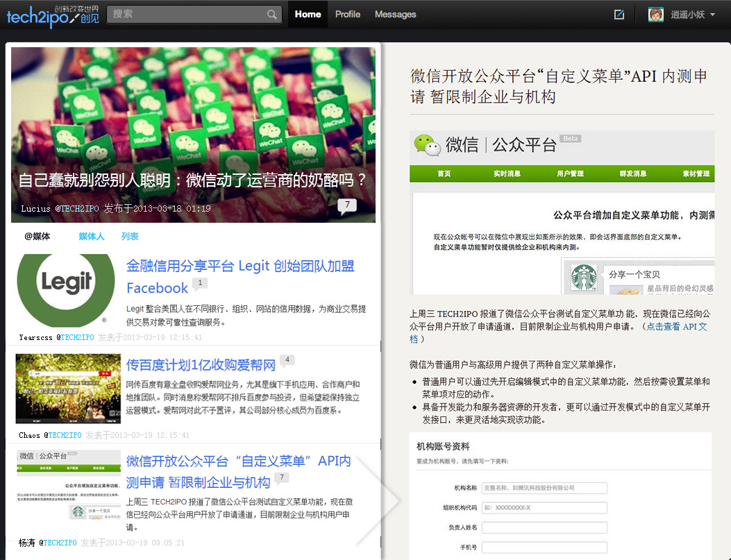Click the 机构名称 input field
The height and width of the screenshot is (560, 731).
(x=544, y=488)
